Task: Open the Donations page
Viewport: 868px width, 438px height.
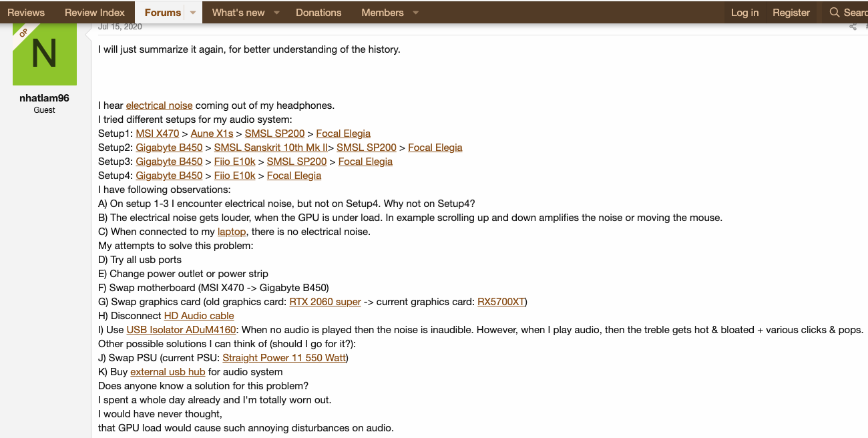Action: point(318,12)
